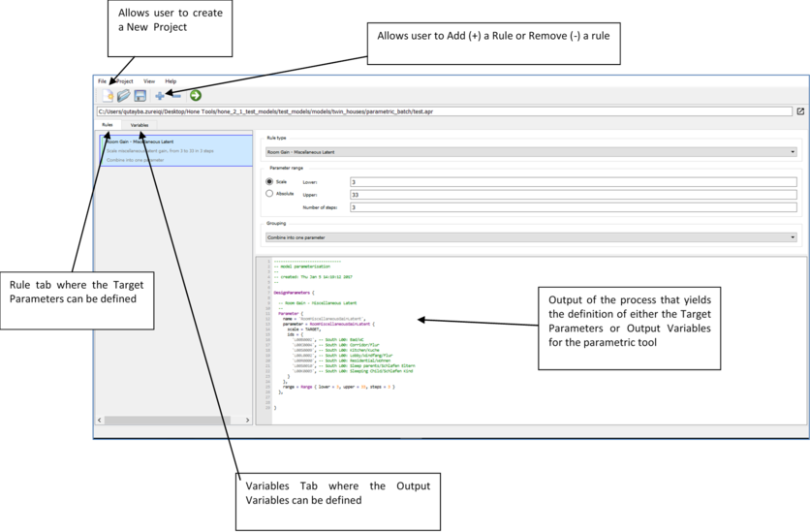The width and height of the screenshot is (810, 532).
Task: Add a rule with the plus icon
Action: click(160, 96)
